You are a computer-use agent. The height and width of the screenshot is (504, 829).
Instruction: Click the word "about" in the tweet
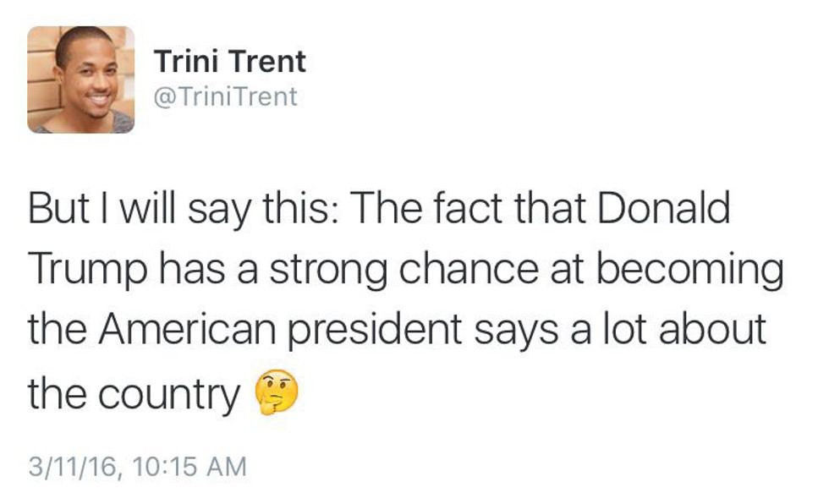tap(712, 329)
